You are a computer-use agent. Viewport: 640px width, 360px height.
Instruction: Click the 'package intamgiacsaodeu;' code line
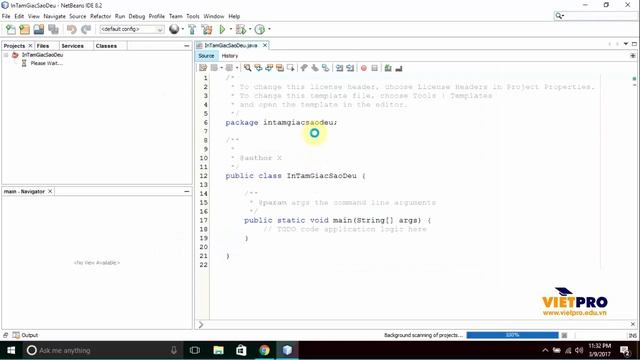pyautogui.click(x=281, y=122)
